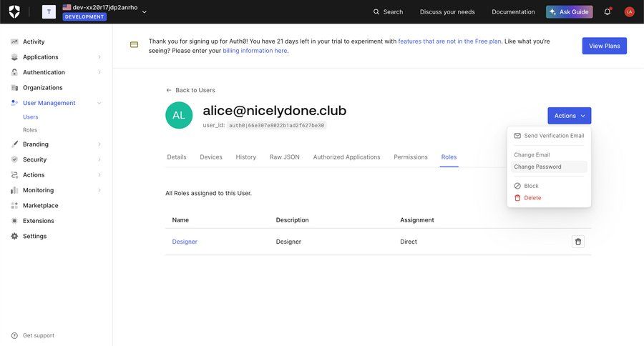Click the Search magnifier icon
Image resolution: width=644 pixels, height=346 pixels.
(376, 12)
